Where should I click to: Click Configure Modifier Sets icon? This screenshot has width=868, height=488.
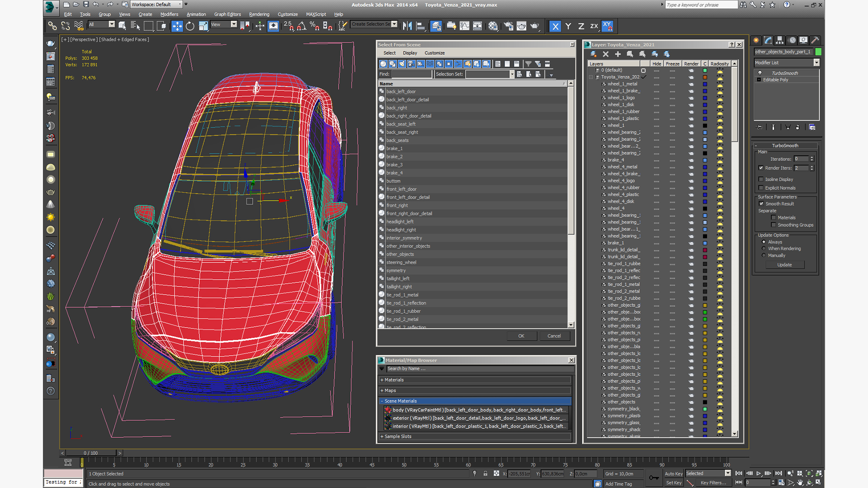click(x=812, y=127)
